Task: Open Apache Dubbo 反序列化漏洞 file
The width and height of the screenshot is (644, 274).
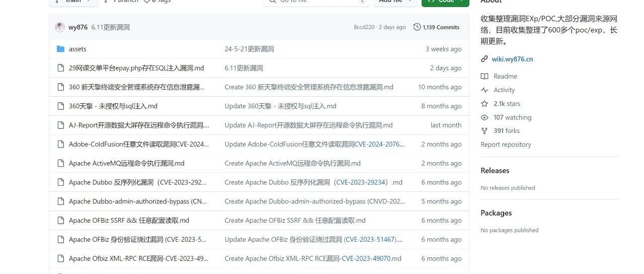Action: pos(138,182)
